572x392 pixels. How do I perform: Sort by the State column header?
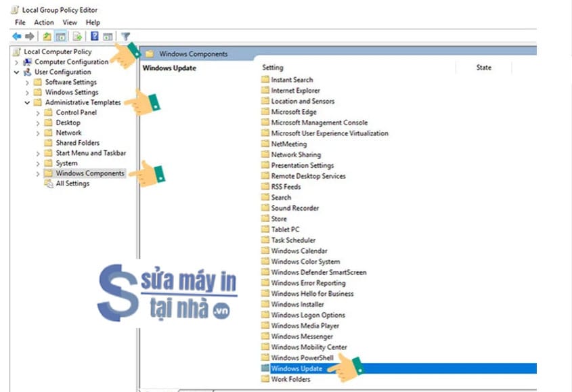[x=484, y=68]
